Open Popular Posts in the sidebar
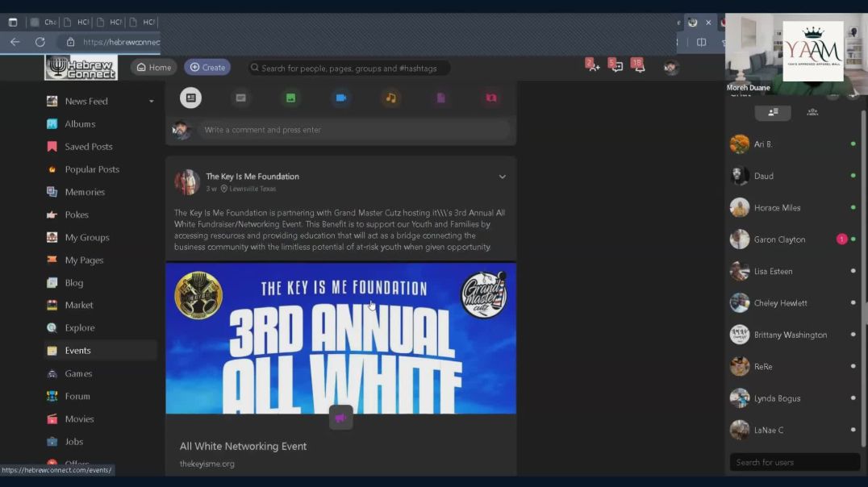 92,169
